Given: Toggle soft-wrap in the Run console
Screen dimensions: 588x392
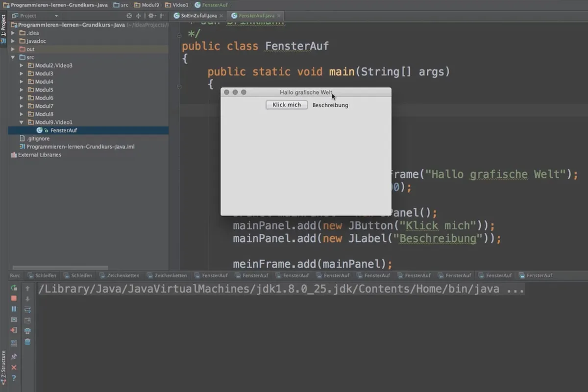Looking at the screenshot, I should click(x=27, y=309).
